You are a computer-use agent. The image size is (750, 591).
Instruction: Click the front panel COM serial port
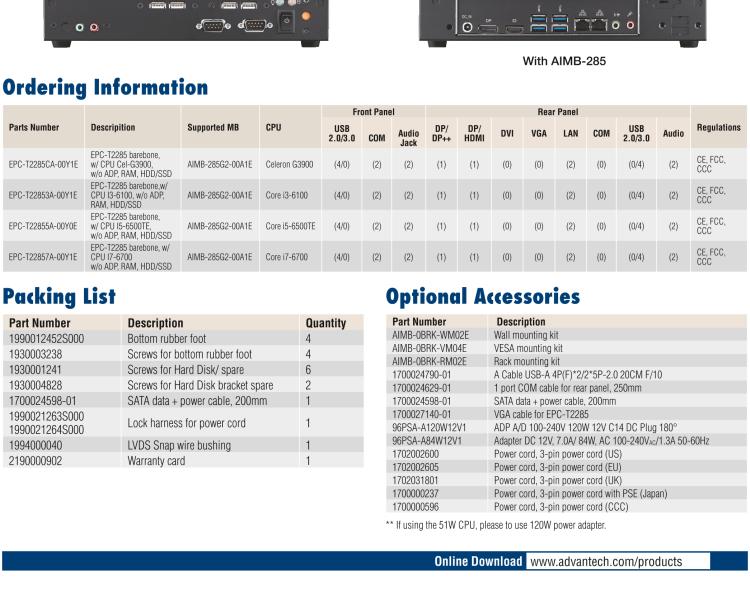[x=212, y=26]
